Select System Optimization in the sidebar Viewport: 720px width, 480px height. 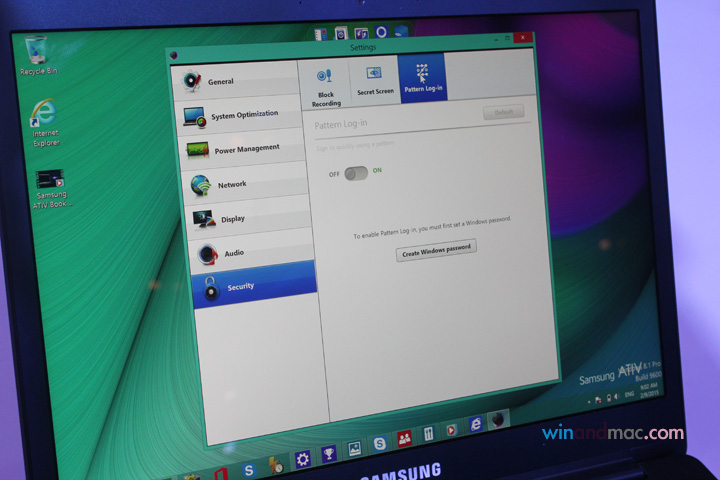point(241,115)
